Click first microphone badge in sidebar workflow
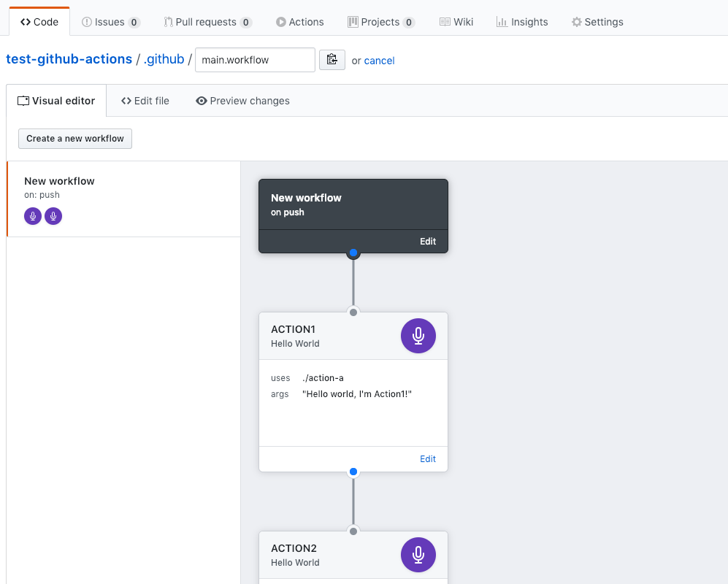728x584 pixels. click(33, 216)
